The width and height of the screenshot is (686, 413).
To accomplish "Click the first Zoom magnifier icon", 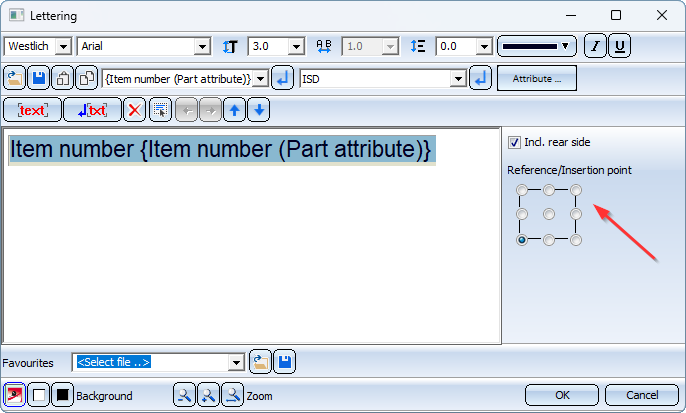I will point(184,396).
